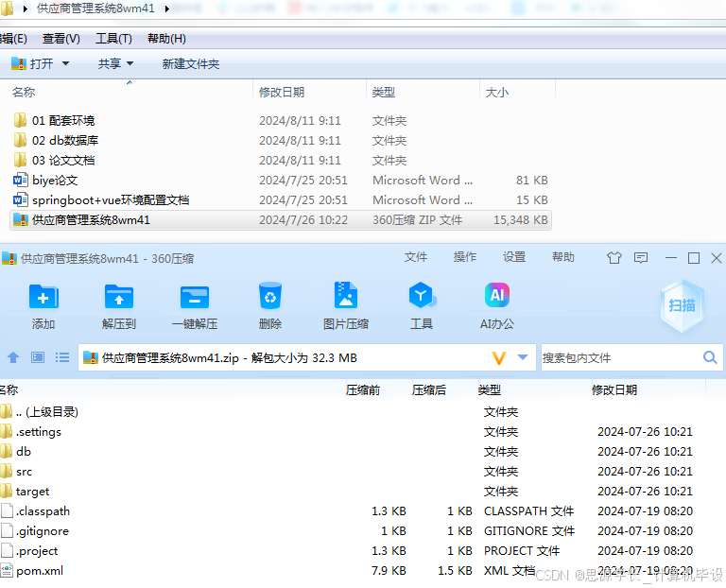Open the skin (shirt) icon in title bar
Screen dimensions: 726x588
pyautogui.click(x=614, y=258)
